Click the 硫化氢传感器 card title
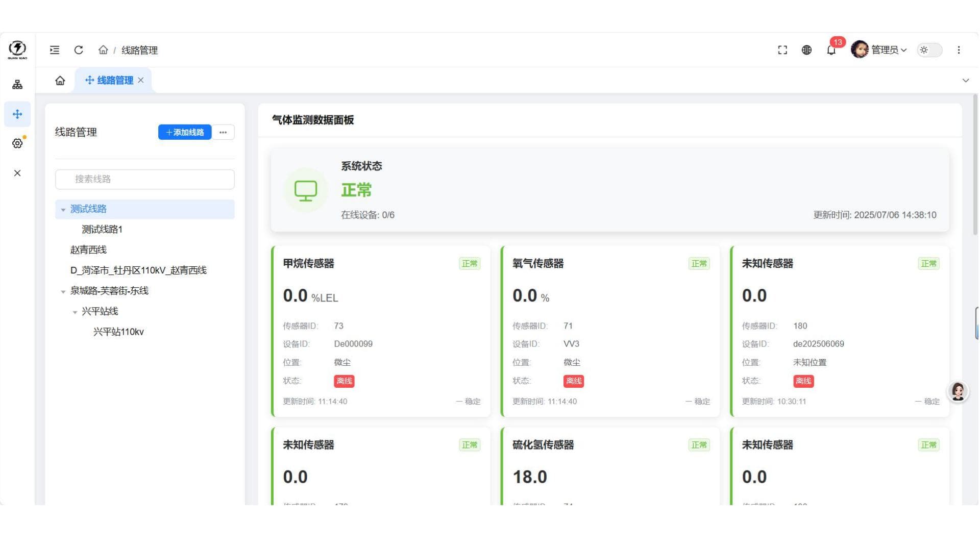The image size is (980, 551). 543,445
